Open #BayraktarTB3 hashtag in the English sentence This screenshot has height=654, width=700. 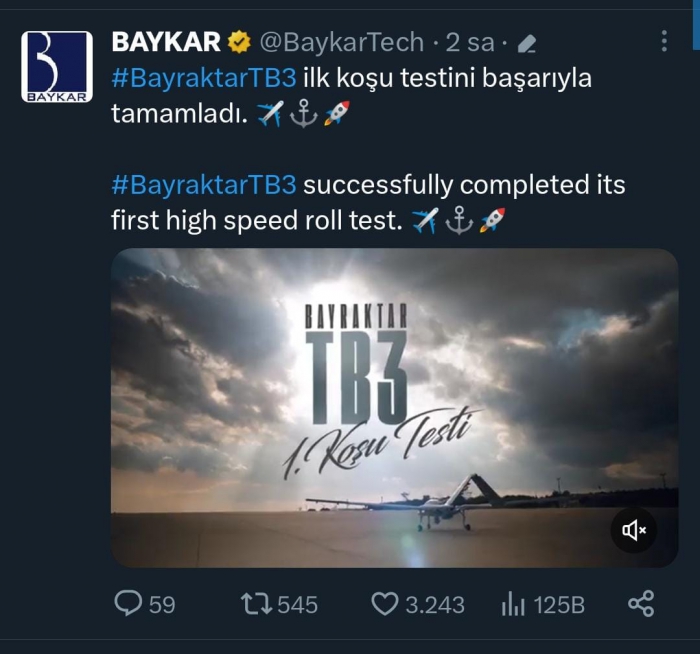(204, 185)
